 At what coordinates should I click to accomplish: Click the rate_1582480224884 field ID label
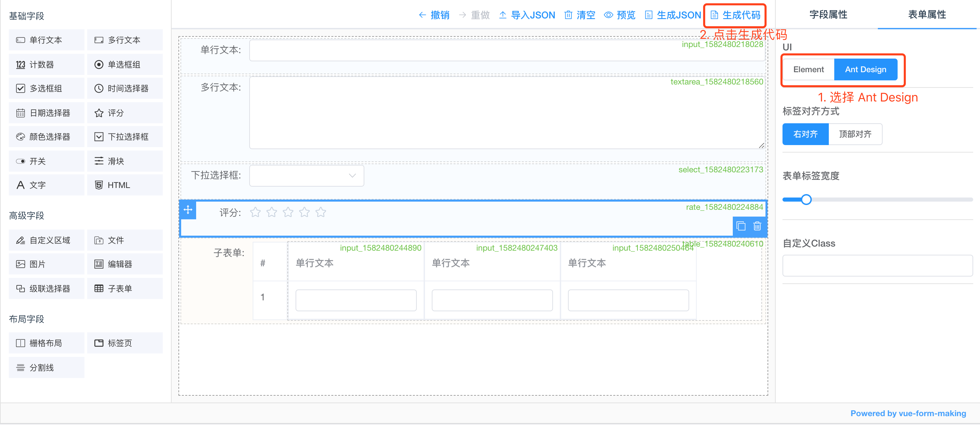[x=724, y=207]
